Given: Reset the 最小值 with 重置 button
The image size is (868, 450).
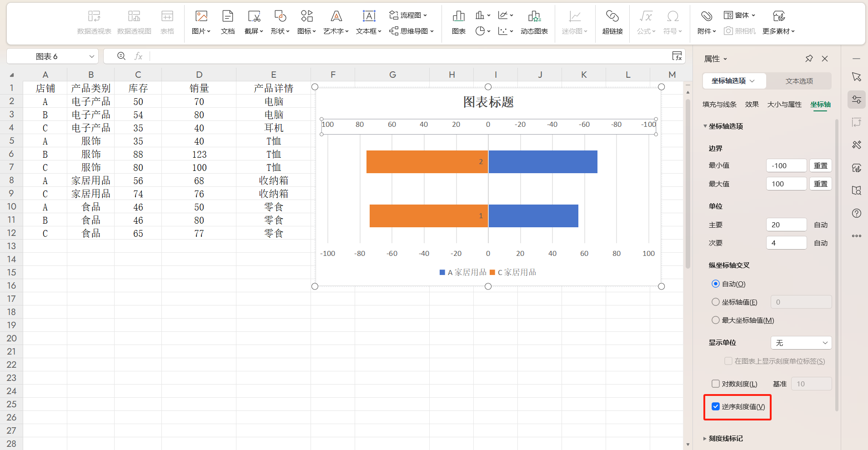Looking at the screenshot, I should pos(821,165).
